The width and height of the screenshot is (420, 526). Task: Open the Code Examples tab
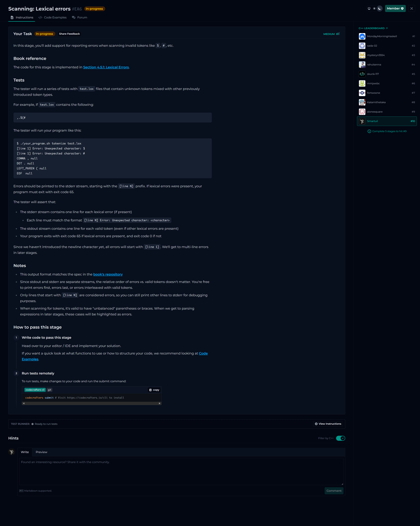(x=52, y=17)
